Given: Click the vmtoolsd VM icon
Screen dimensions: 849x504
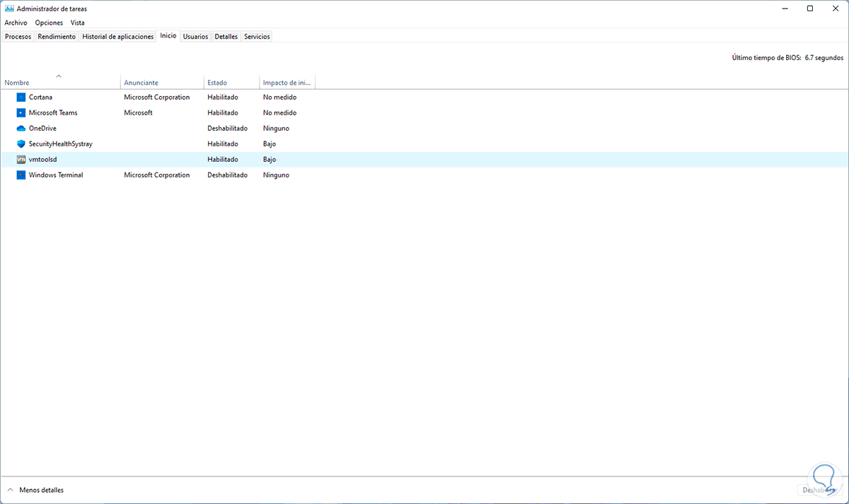Looking at the screenshot, I should (21, 159).
